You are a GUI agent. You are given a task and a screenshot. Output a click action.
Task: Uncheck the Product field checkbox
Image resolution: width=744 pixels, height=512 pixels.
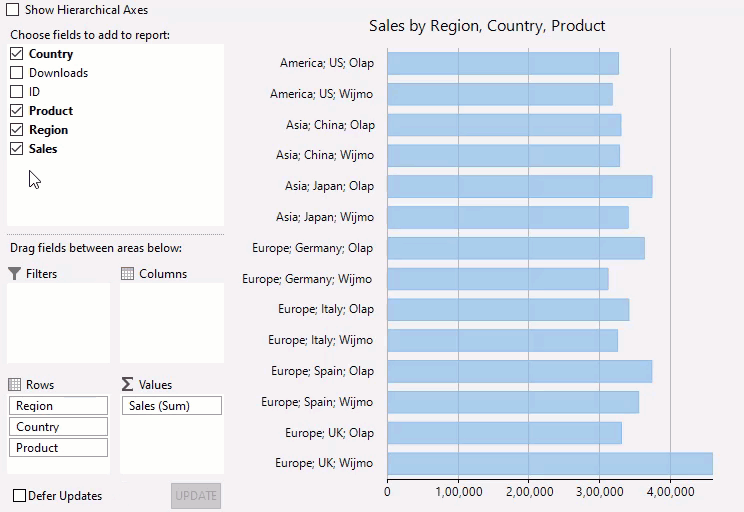click(x=16, y=111)
